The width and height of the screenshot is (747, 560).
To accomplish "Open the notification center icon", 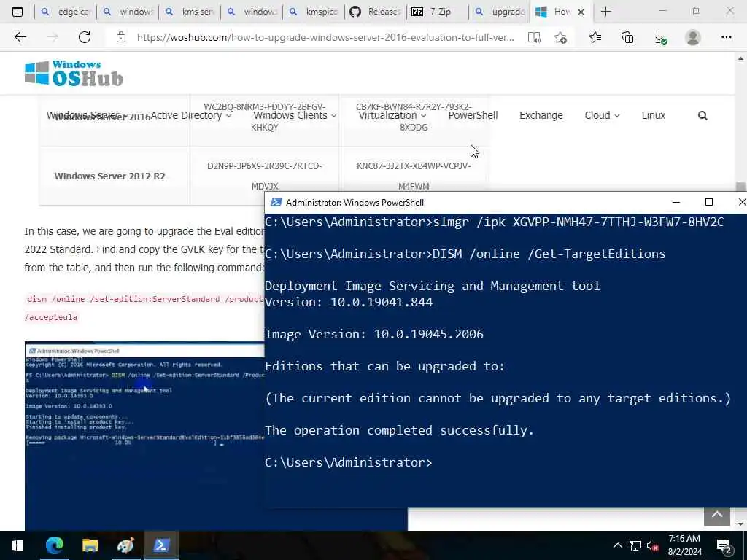I will pos(724,546).
